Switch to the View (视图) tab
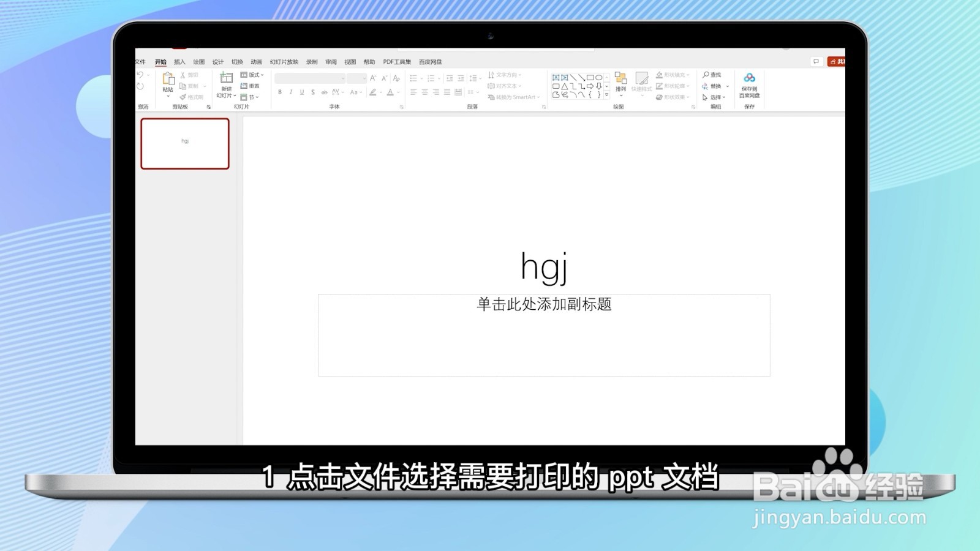Viewport: 980px width, 551px height. tap(350, 62)
